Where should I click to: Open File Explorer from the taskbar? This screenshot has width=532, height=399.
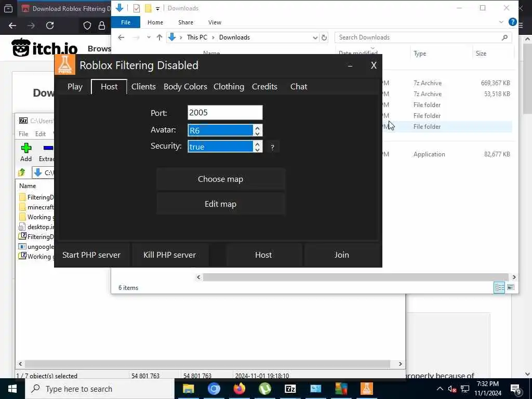click(188, 389)
